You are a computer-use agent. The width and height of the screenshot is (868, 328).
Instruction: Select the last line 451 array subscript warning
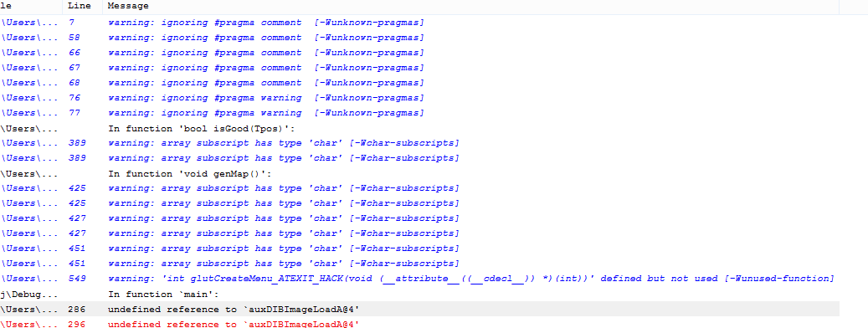(419, 264)
